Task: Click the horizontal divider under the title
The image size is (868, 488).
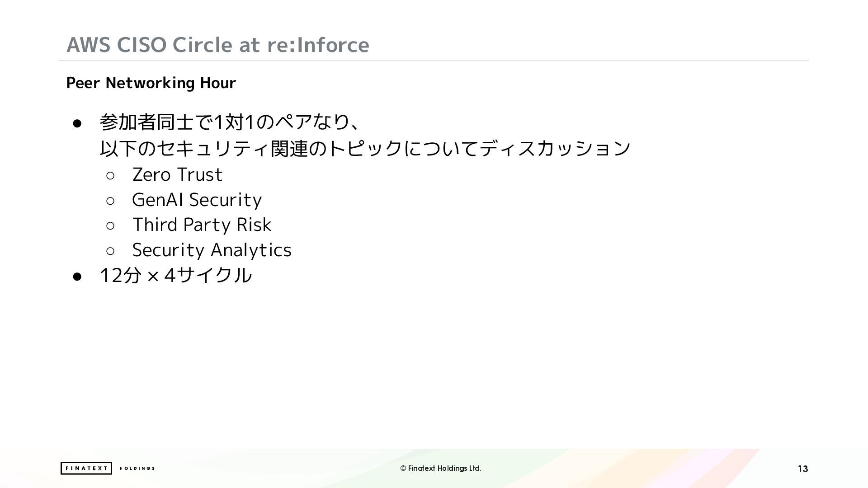Action: click(x=433, y=61)
